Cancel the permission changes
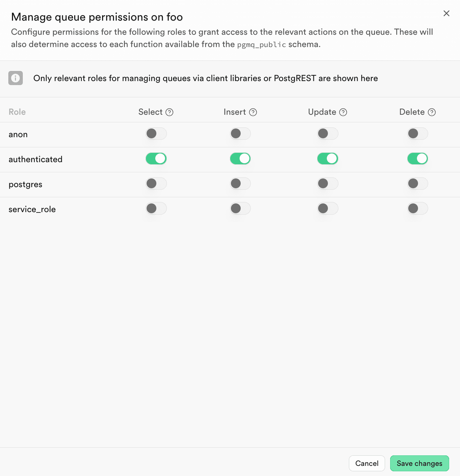Image resolution: width=460 pixels, height=476 pixels. (367, 463)
